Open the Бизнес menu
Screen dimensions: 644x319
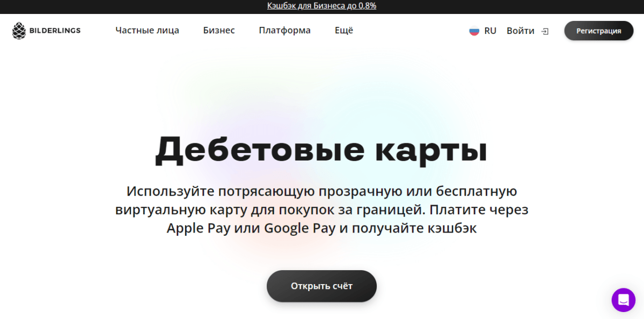[x=219, y=31]
